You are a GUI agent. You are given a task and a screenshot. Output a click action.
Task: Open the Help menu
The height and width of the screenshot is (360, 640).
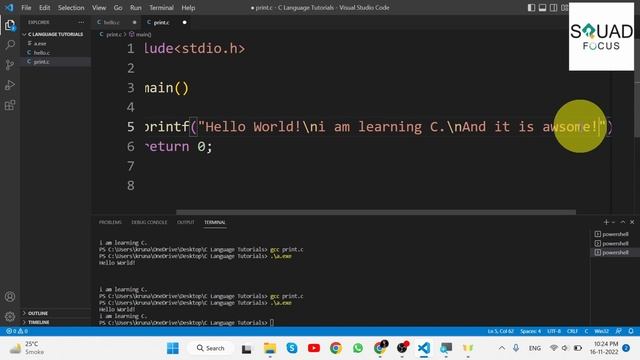[x=188, y=8]
